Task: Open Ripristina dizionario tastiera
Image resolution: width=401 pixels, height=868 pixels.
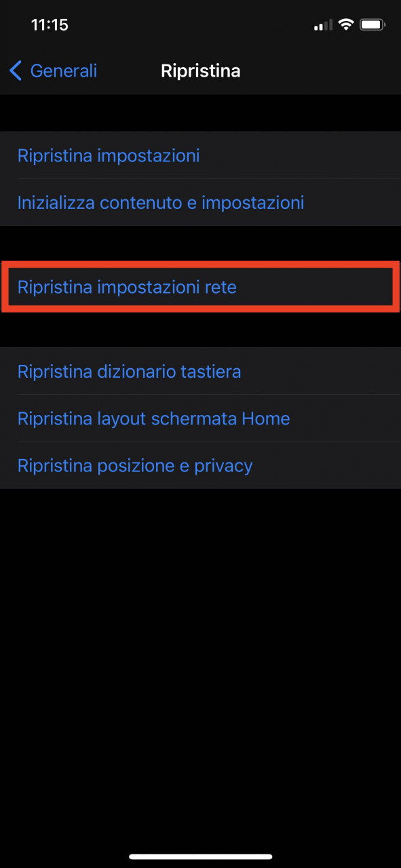Action: pos(200,372)
